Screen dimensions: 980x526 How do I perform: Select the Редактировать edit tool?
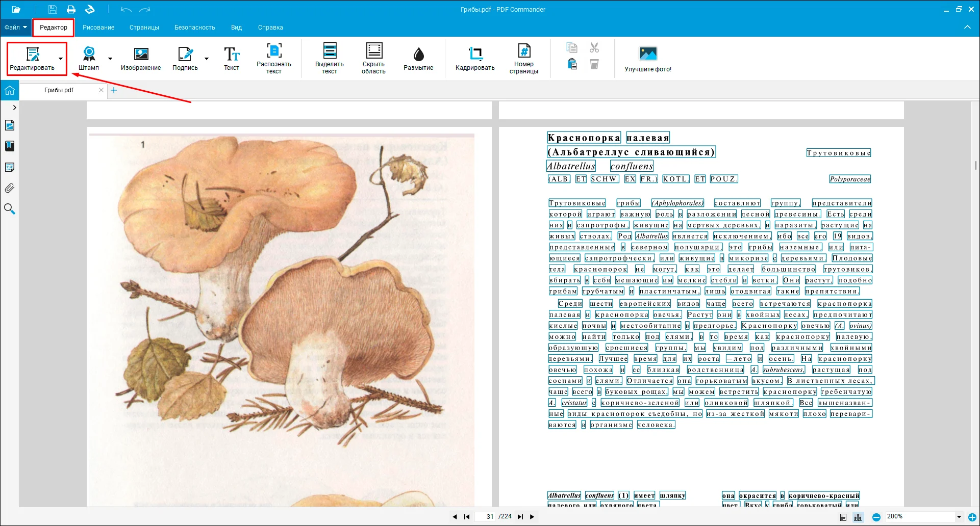click(32, 59)
